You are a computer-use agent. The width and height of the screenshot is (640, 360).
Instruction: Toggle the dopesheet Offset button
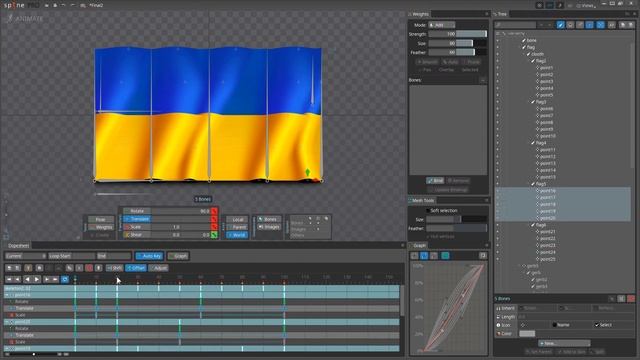click(x=136, y=268)
